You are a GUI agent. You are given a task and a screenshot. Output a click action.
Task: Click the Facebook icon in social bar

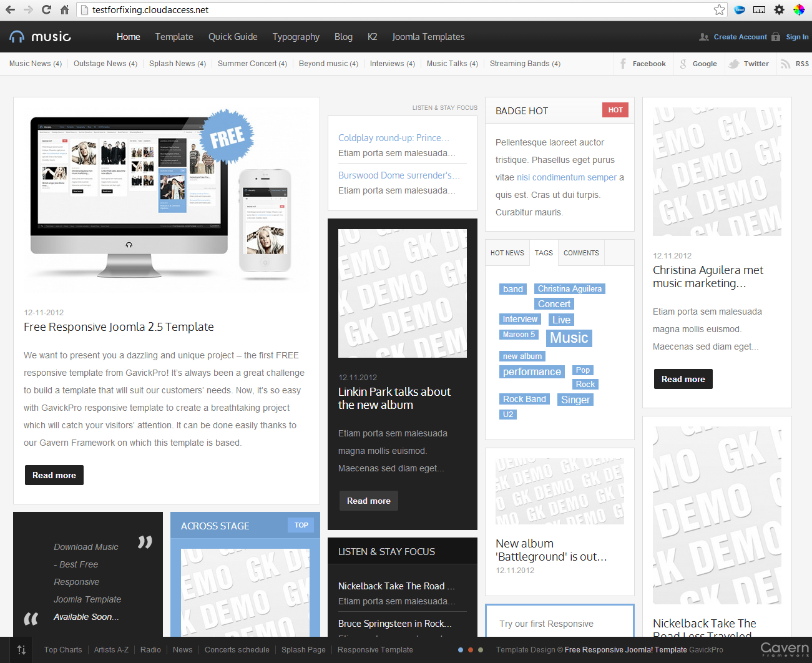pyautogui.click(x=623, y=64)
